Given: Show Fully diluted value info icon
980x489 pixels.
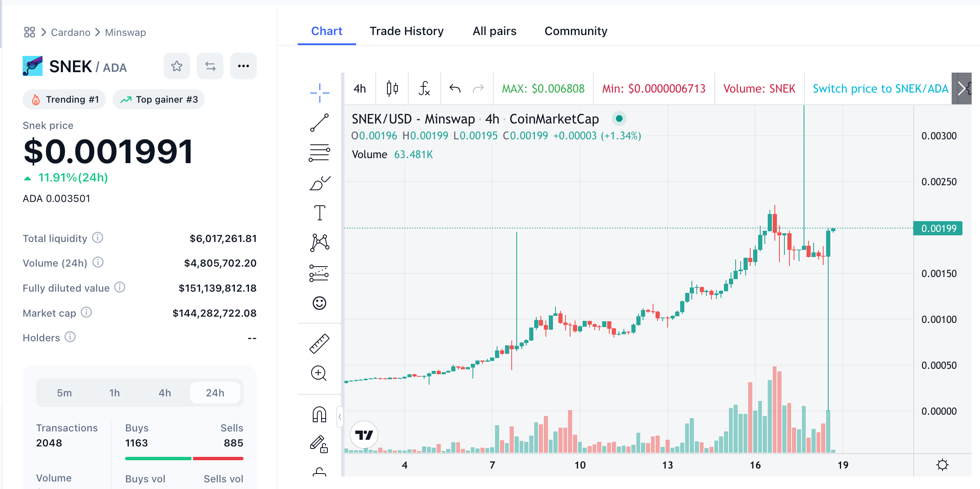Looking at the screenshot, I should (120, 287).
